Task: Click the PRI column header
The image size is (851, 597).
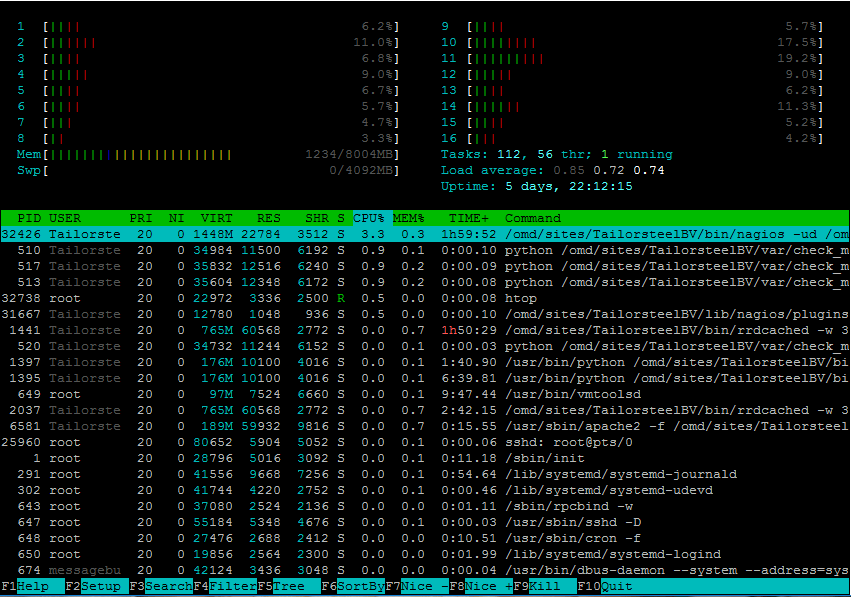Action: click(x=141, y=218)
